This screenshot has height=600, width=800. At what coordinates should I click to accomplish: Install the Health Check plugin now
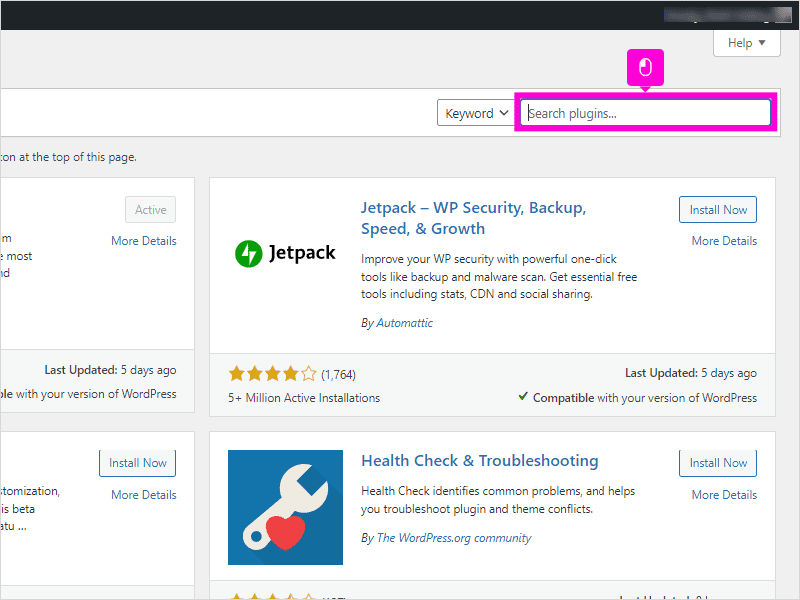coord(718,463)
